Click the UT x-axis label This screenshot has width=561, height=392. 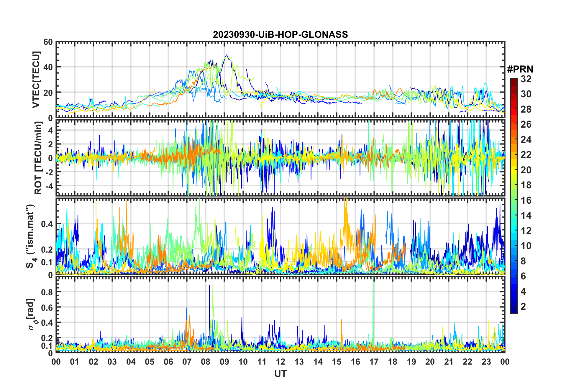[x=280, y=374]
